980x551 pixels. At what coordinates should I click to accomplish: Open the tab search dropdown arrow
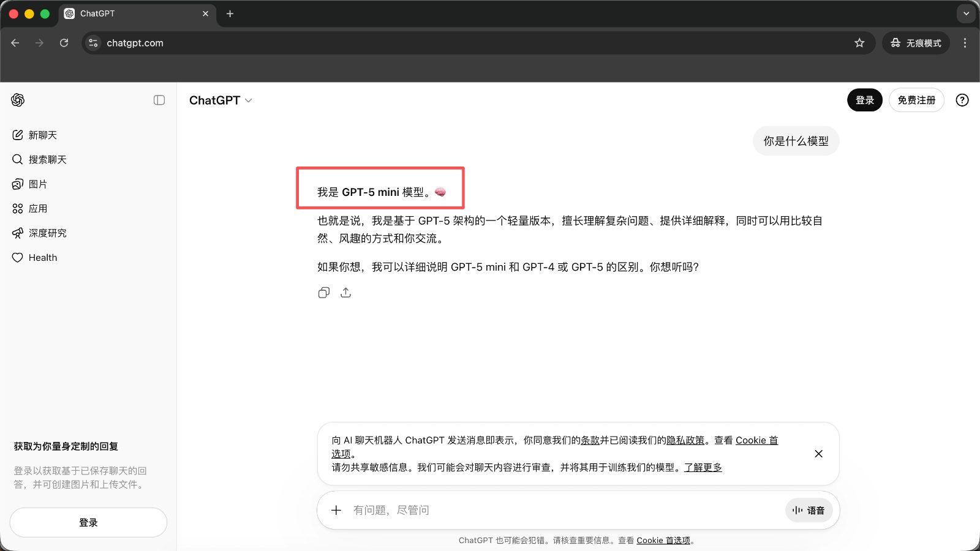(966, 13)
